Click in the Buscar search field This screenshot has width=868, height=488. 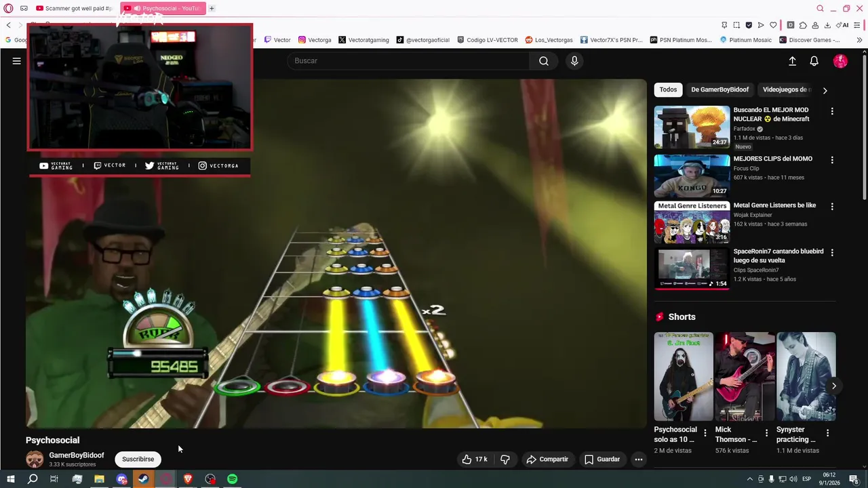click(408, 61)
